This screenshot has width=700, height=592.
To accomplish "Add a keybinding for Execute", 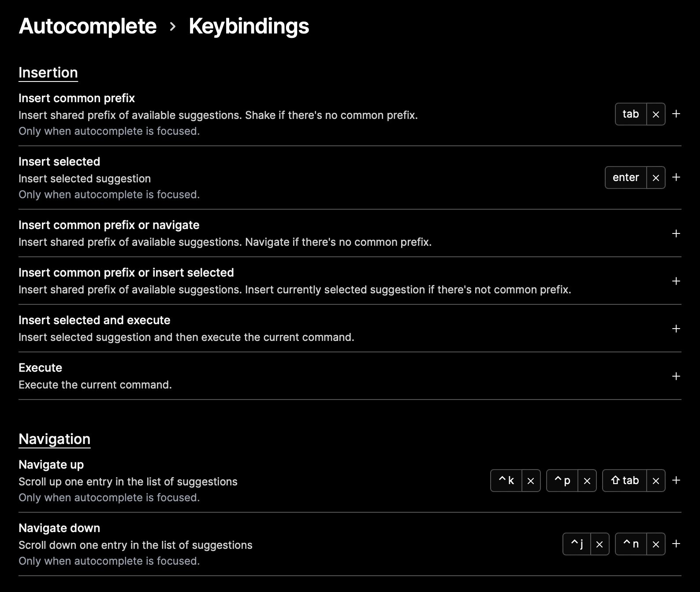I will tap(676, 376).
